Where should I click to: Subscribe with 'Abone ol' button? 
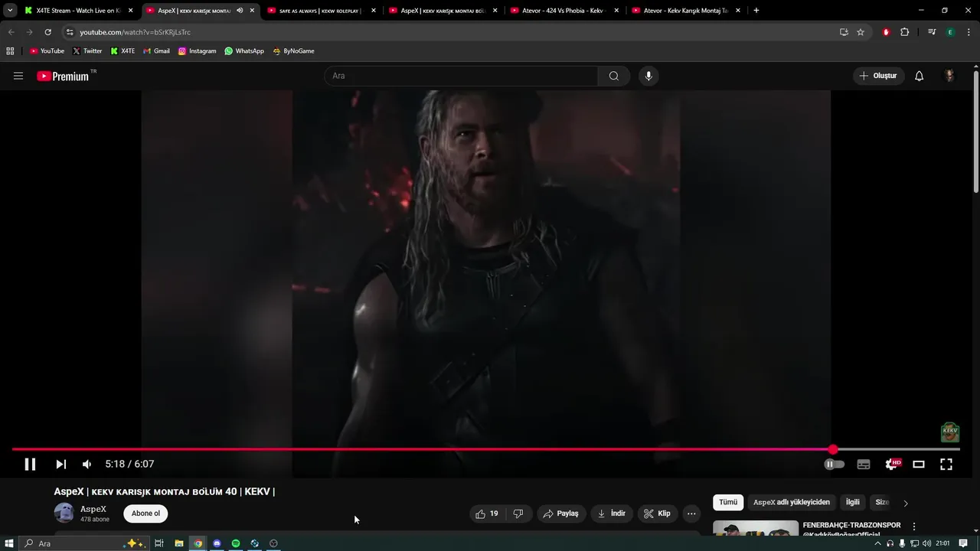coord(145,514)
